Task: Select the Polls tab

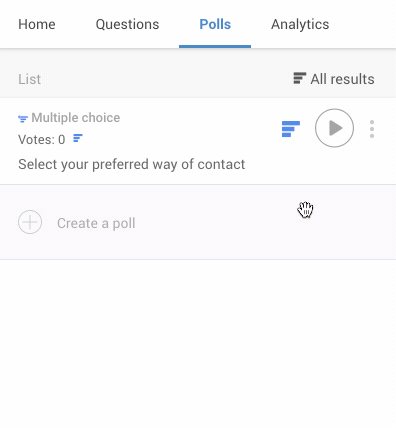Action: (x=215, y=24)
